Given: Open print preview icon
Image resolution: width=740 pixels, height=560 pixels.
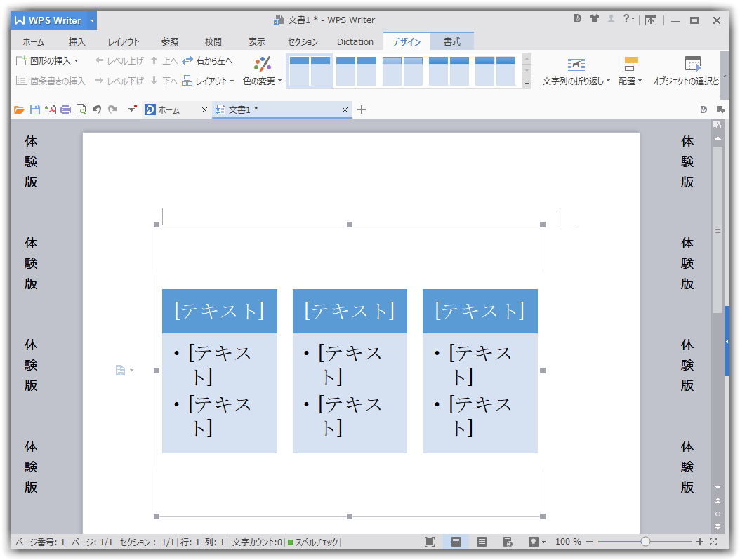Looking at the screenshot, I should pyautogui.click(x=81, y=109).
